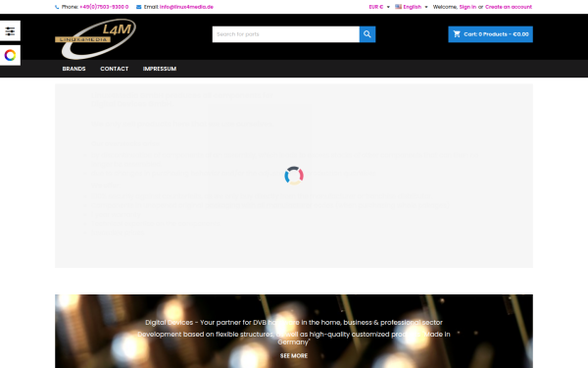Click the Sign in link
Image resolution: width=588 pixels, height=368 pixels.
467,7
